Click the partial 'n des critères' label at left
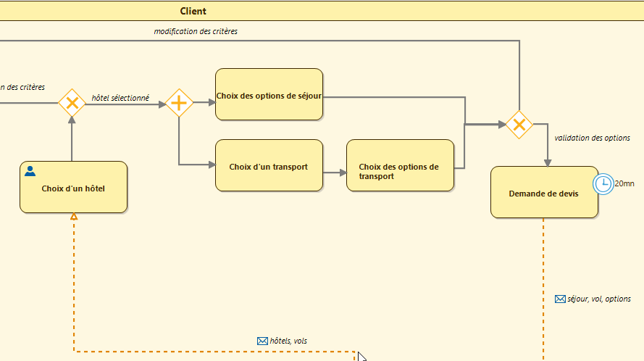Viewport: 644px width, 361px height. (x=22, y=87)
